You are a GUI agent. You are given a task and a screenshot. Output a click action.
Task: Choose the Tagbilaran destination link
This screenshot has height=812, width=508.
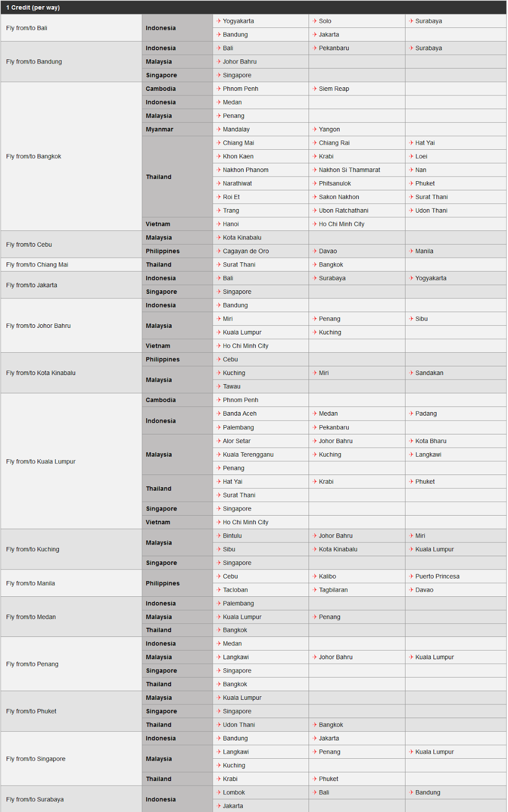[x=333, y=590]
